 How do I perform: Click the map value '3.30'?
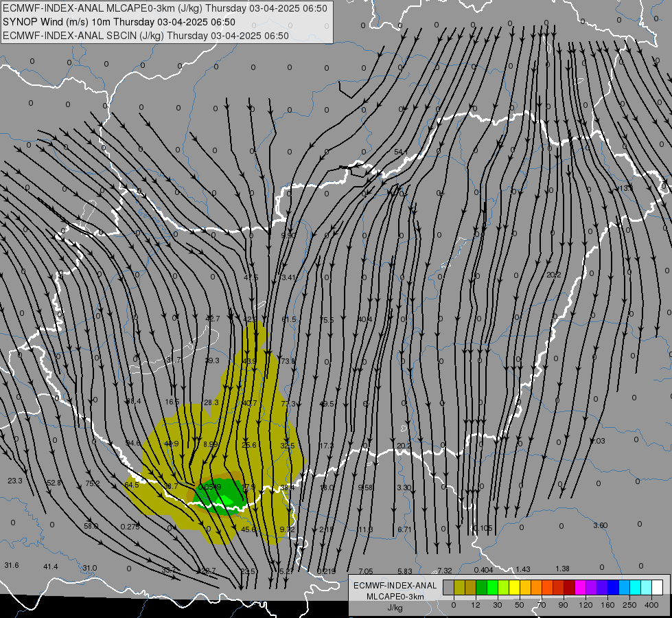coord(404,488)
